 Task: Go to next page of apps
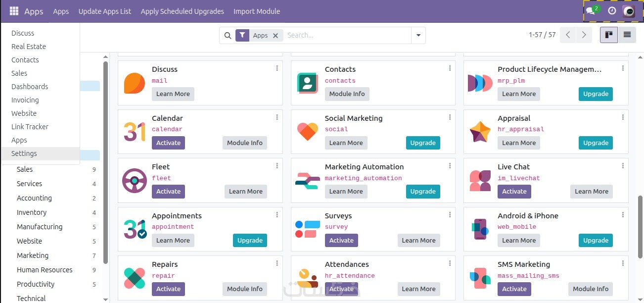click(584, 35)
